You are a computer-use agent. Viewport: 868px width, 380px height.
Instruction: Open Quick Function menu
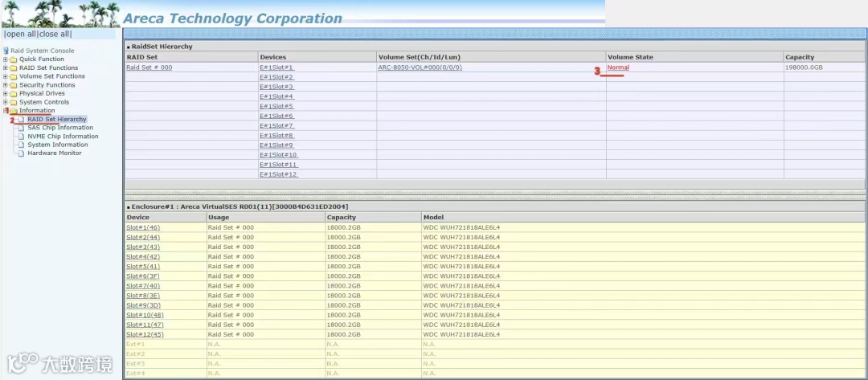click(42, 59)
